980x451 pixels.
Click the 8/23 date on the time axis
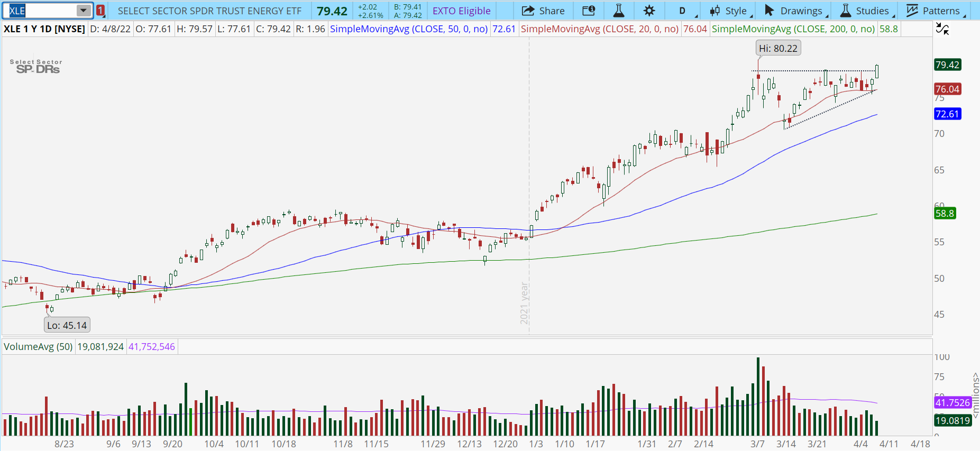(65, 444)
